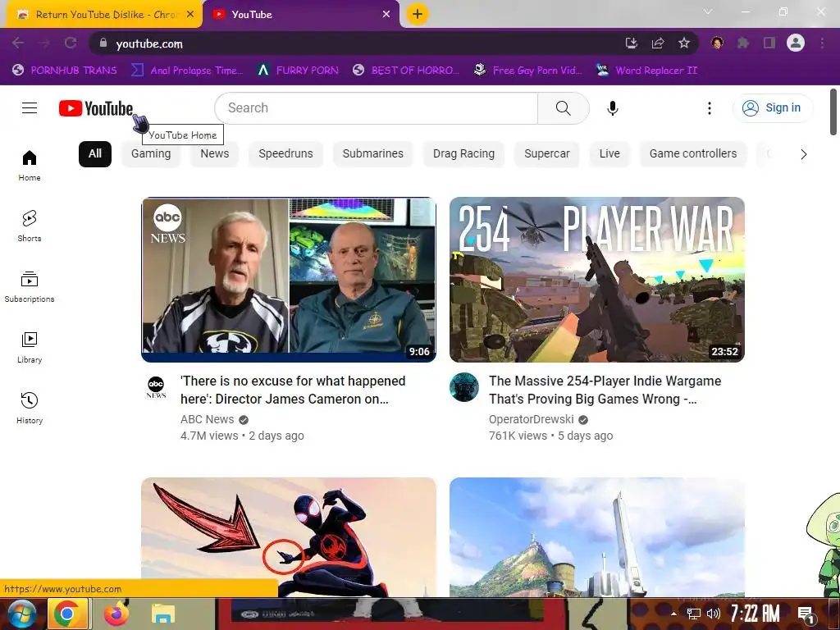Screen dimensions: 840x630
Task: Open File Explorer from the taskbar
Action: click(163, 614)
